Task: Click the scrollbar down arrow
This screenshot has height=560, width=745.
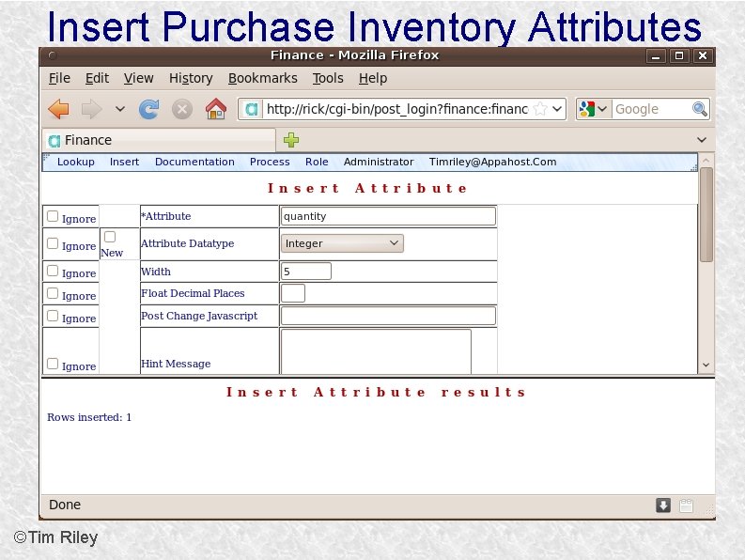Action: click(706, 366)
